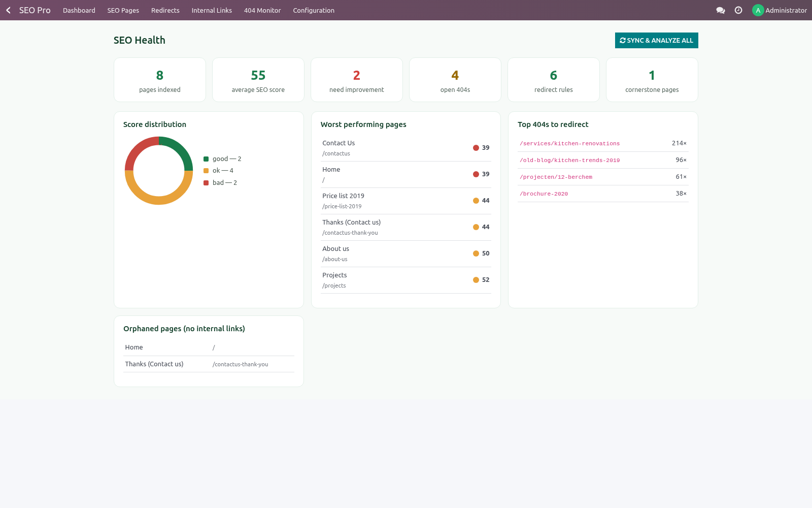
Task: Click the Administrator avatar icon
Action: coord(758,10)
